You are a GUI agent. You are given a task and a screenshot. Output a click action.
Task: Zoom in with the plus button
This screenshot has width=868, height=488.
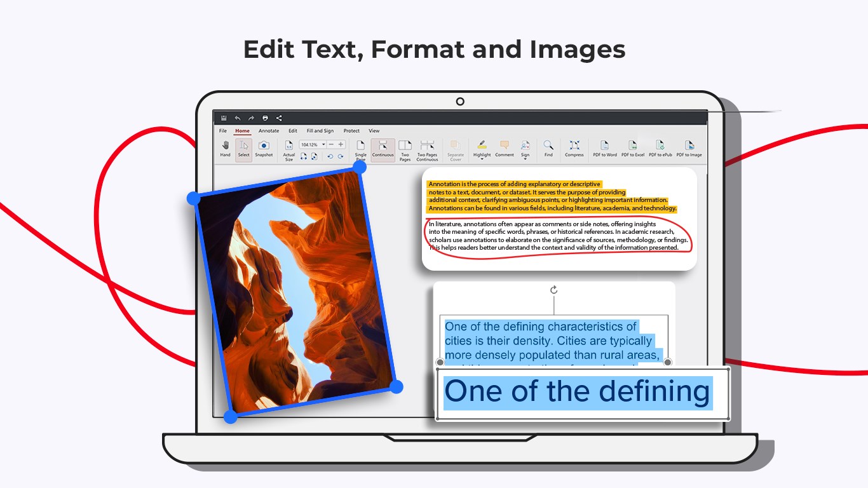point(341,144)
